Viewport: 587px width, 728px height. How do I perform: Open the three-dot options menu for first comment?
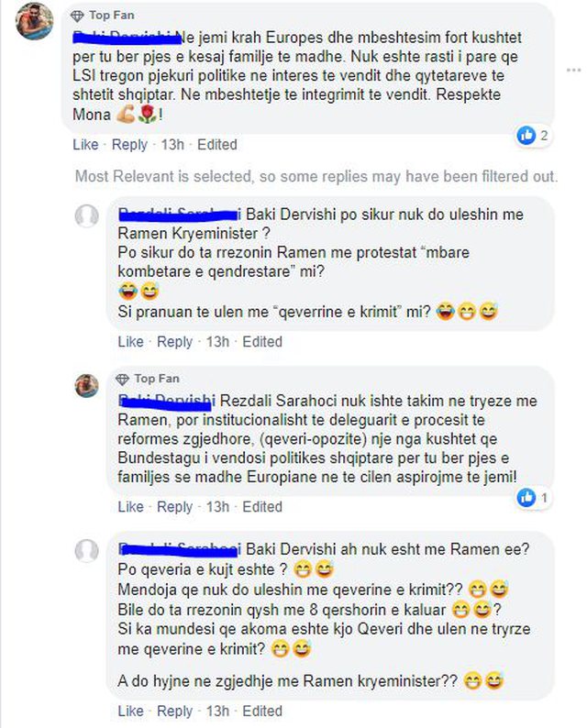573,70
